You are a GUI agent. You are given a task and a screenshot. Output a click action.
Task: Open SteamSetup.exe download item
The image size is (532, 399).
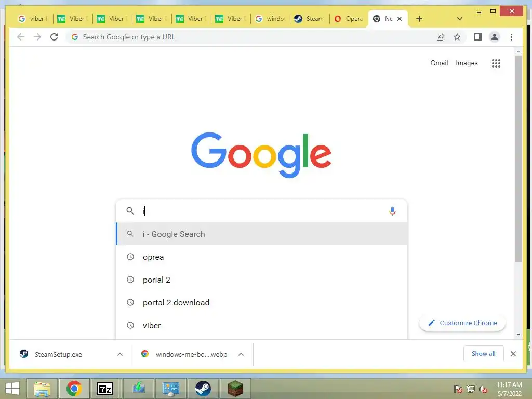point(58,354)
